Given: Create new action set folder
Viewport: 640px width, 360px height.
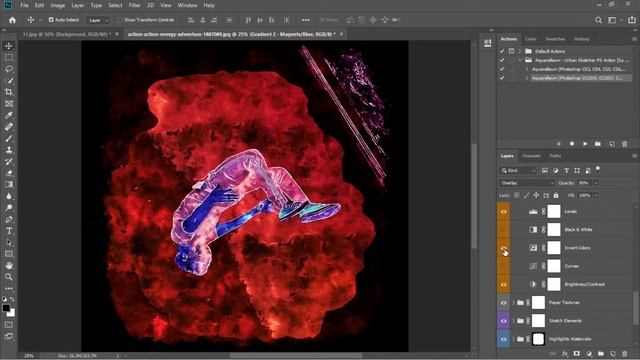Looking at the screenshot, I should [598, 144].
